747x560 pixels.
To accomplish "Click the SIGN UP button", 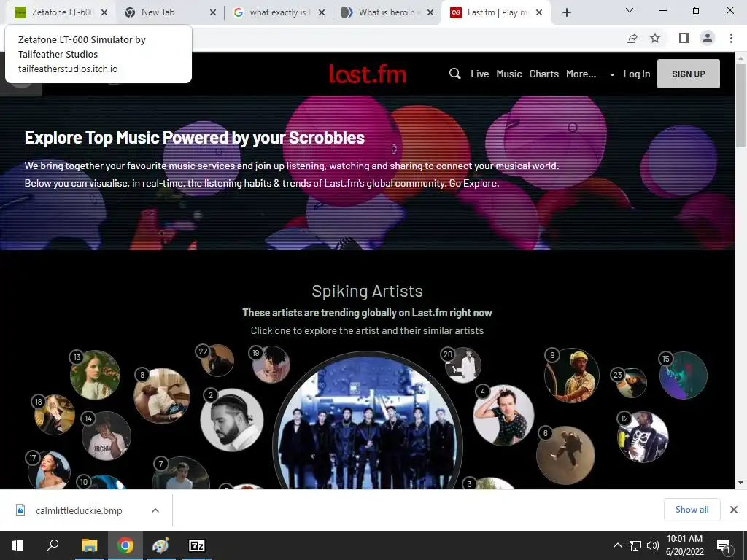I will (689, 74).
